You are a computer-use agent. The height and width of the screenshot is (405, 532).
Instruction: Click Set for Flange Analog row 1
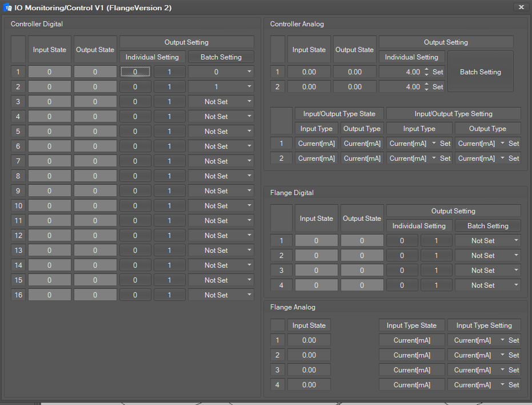(x=514, y=340)
